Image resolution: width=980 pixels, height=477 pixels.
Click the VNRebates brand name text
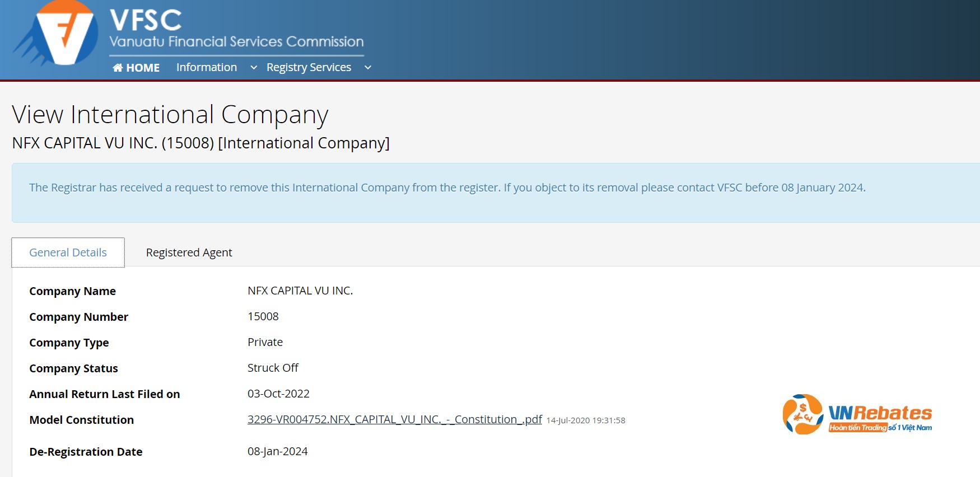(880, 413)
